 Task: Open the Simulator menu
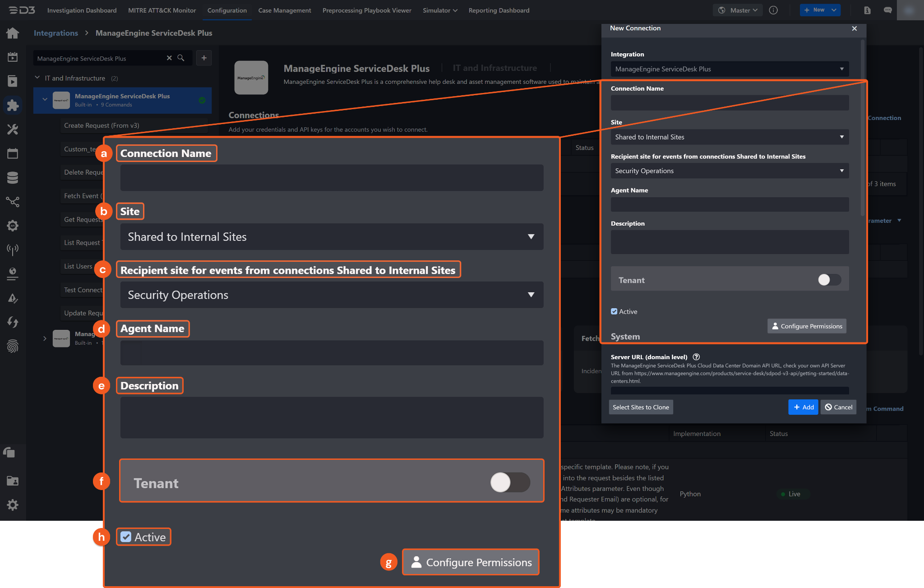pos(439,10)
